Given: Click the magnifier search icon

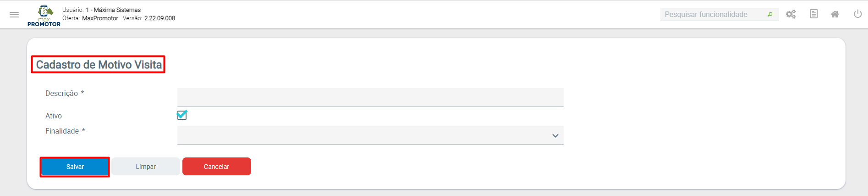Looking at the screenshot, I should click(770, 15).
